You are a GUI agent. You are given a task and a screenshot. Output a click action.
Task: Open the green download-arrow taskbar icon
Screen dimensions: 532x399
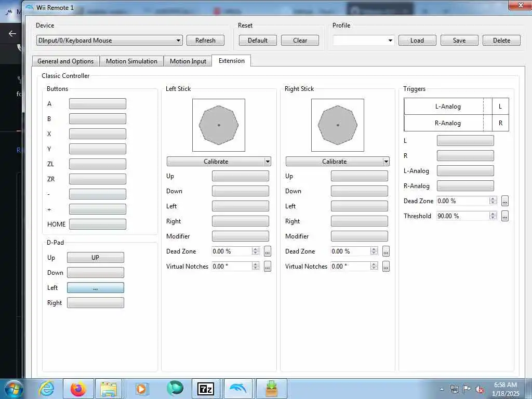[271, 389]
